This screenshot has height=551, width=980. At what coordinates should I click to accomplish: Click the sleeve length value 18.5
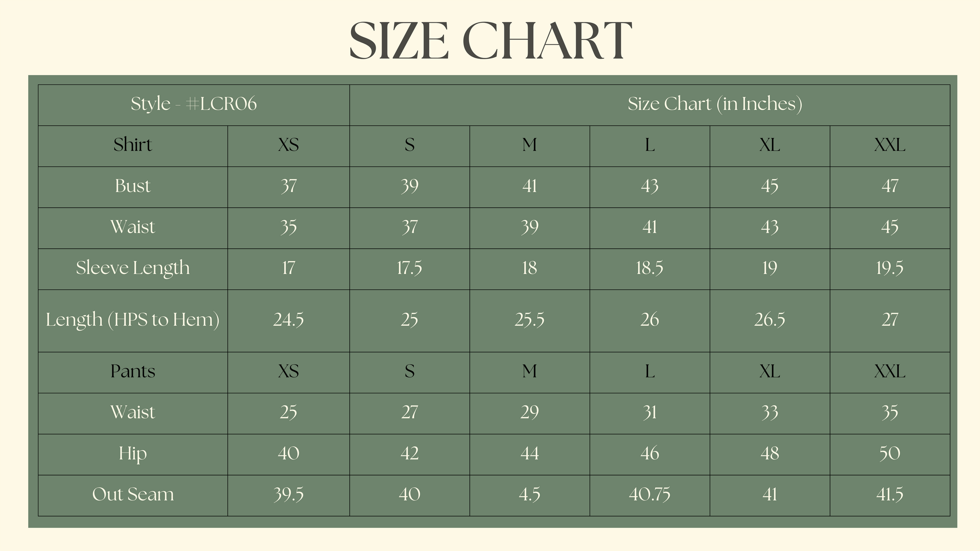(x=649, y=269)
